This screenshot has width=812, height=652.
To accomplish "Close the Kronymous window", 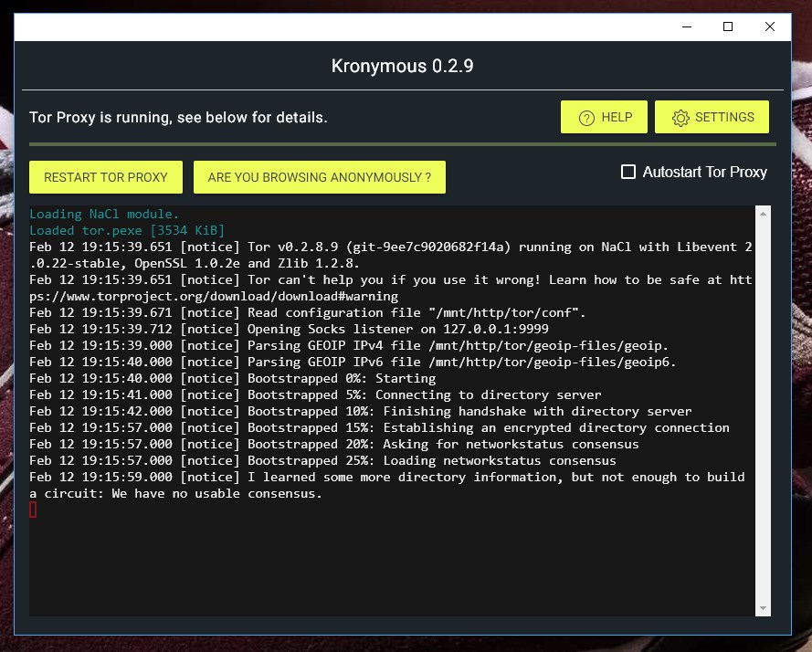I will tap(770, 26).
